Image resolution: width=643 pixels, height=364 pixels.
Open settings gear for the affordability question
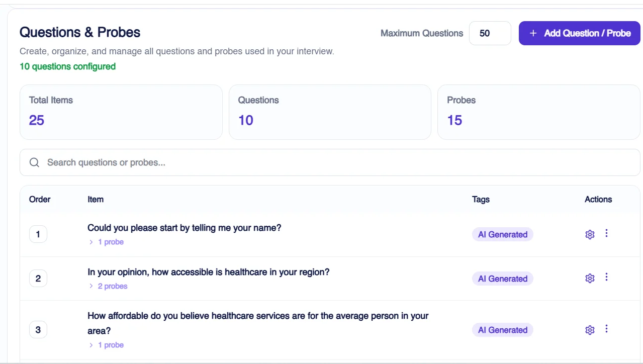(590, 330)
